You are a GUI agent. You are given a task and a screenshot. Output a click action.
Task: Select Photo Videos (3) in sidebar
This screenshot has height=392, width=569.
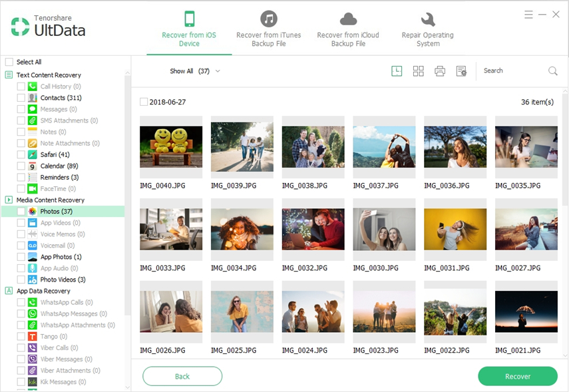point(63,280)
